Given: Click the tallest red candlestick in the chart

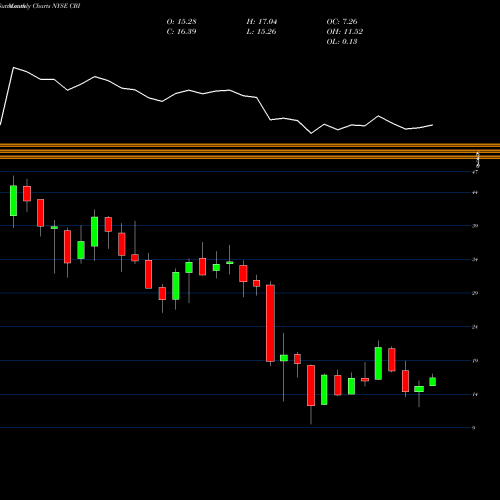Looking at the screenshot, I should [270, 323].
